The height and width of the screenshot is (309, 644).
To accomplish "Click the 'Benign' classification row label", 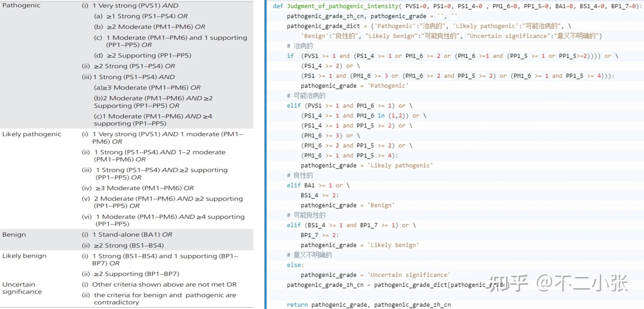I will 14,234.
